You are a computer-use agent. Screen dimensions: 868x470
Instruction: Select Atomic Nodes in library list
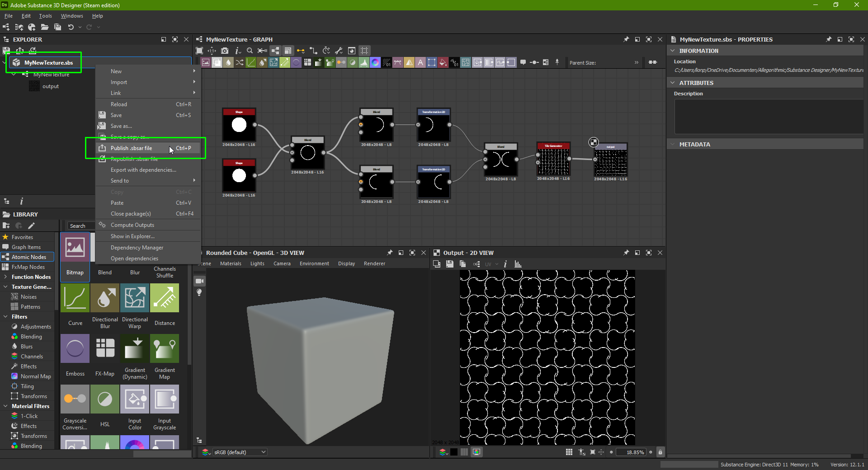click(28, 257)
